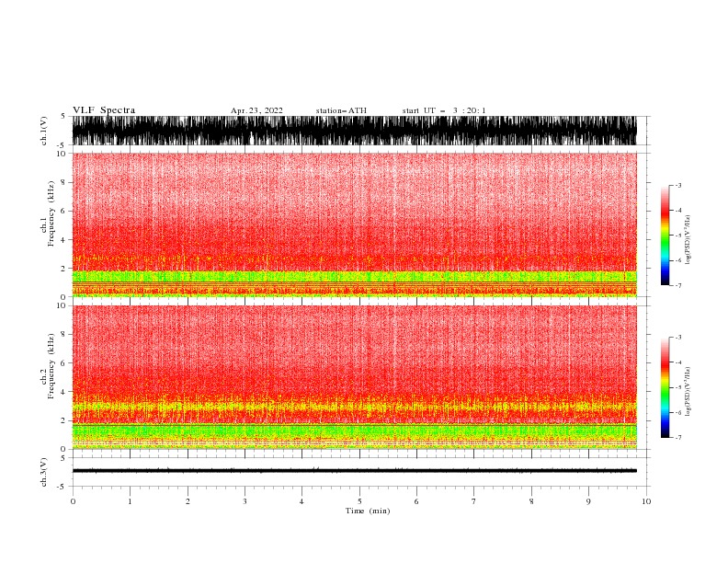This screenshot has height=563, width=728.
Task: Select the 'start UT = 3 :20: 1' text
Action: click(x=444, y=110)
